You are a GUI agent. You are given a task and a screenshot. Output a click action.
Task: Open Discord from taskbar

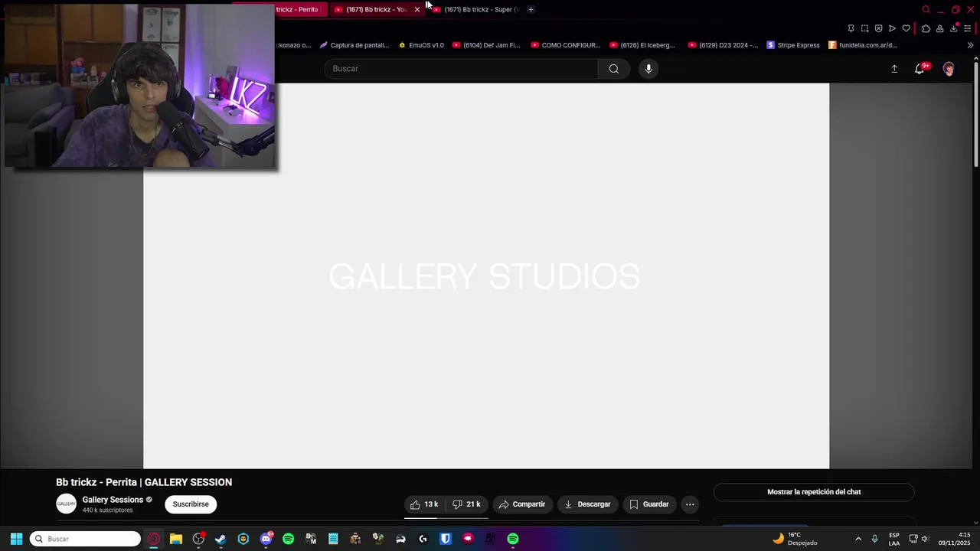(266, 539)
